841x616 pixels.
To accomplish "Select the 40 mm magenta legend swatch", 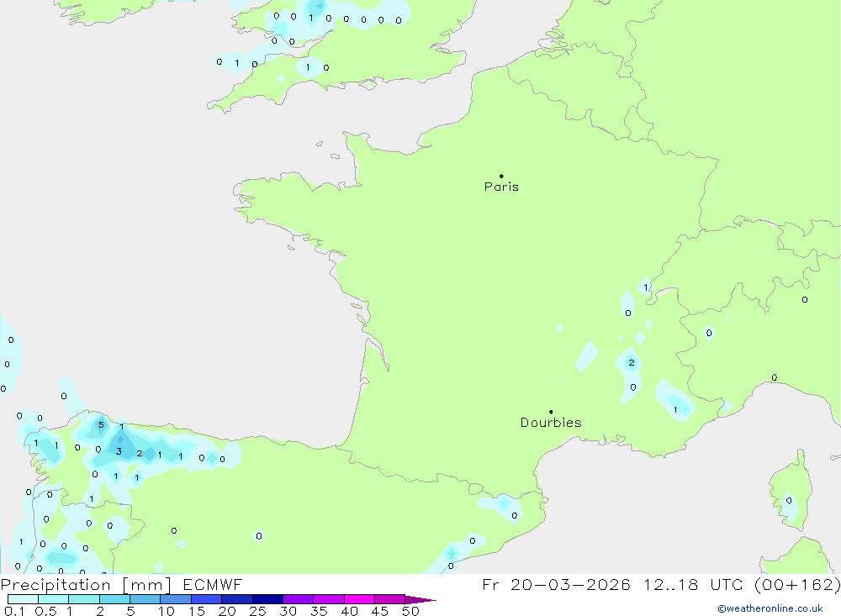I will (x=359, y=599).
